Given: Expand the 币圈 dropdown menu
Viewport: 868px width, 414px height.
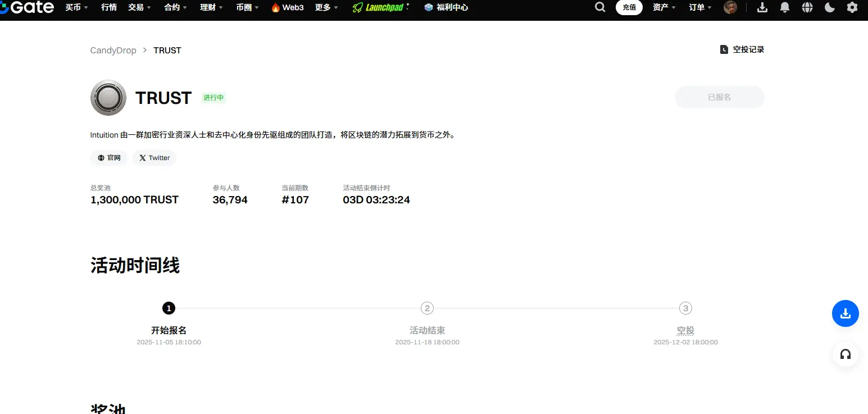Looking at the screenshot, I should click(248, 7).
